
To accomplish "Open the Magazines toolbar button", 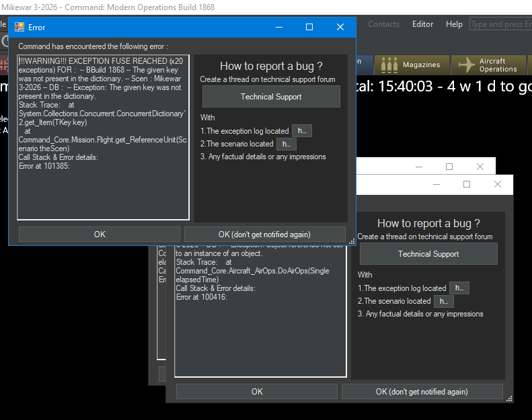I will coord(412,65).
